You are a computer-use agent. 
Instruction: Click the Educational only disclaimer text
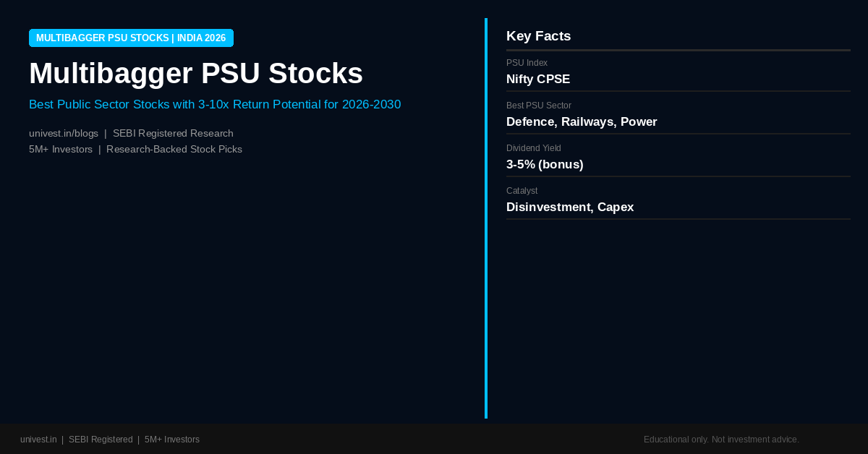coord(721,440)
